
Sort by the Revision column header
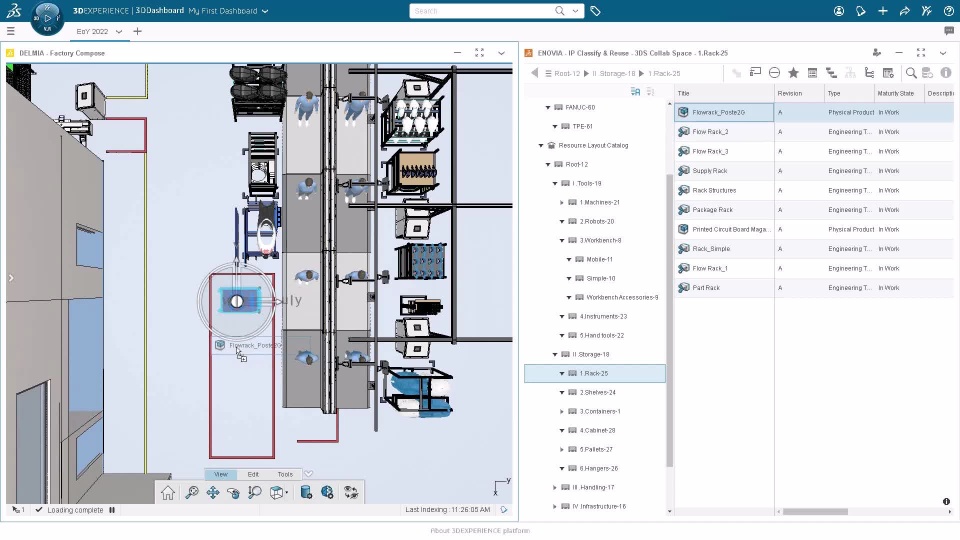[798, 94]
